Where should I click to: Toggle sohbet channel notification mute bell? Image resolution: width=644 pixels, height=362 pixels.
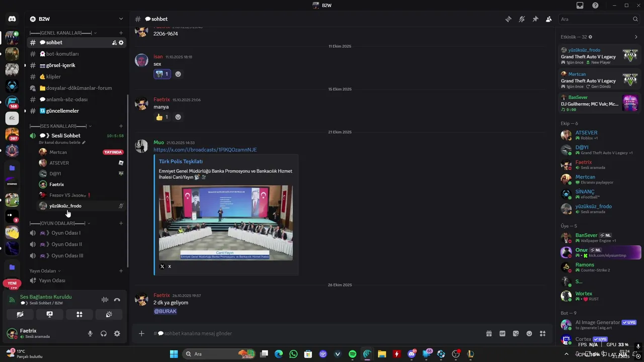(522, 19)
